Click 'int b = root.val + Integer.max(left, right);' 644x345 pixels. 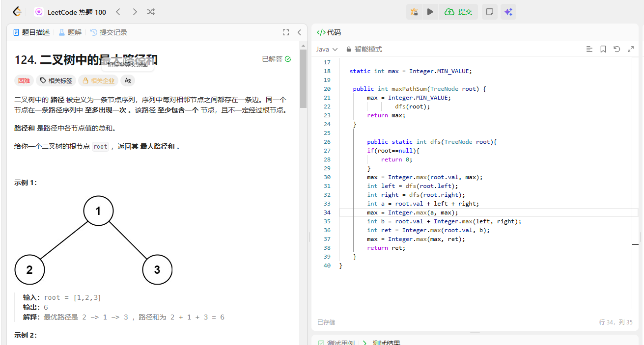tap(444, 221)
